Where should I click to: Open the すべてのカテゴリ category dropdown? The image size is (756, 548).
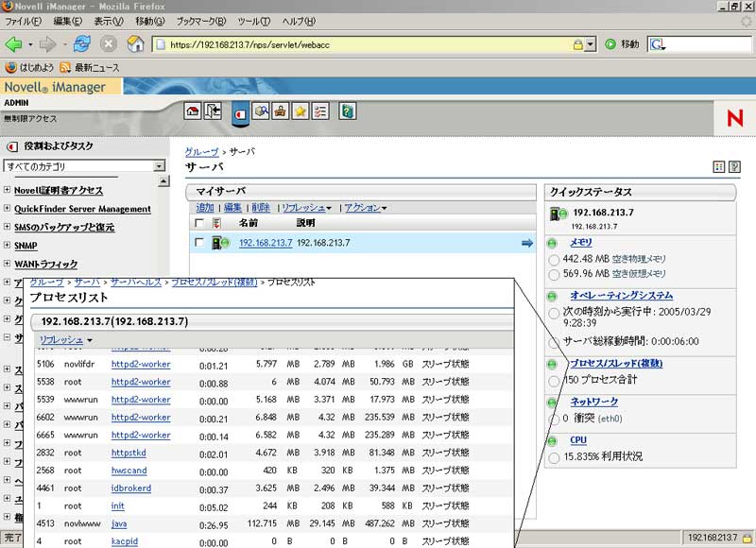pyautogui.click(x=159, y=166)
